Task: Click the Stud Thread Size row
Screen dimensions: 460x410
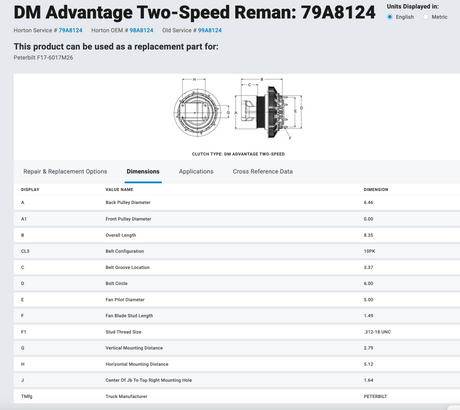Action: click(x=237, y=332)
